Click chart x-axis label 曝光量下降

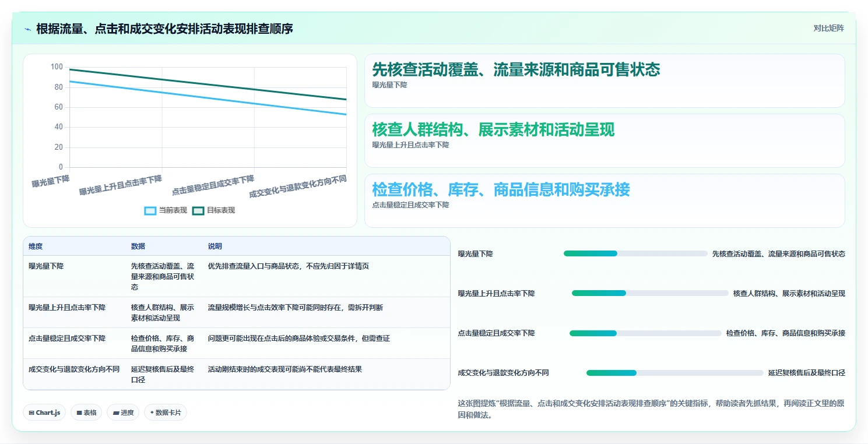(51, 180)
